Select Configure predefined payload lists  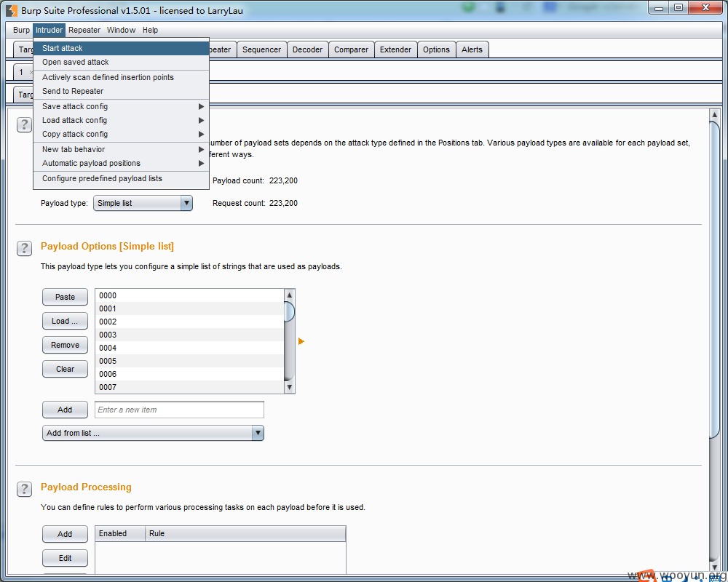pyautogui.click(x=121, y=179)
